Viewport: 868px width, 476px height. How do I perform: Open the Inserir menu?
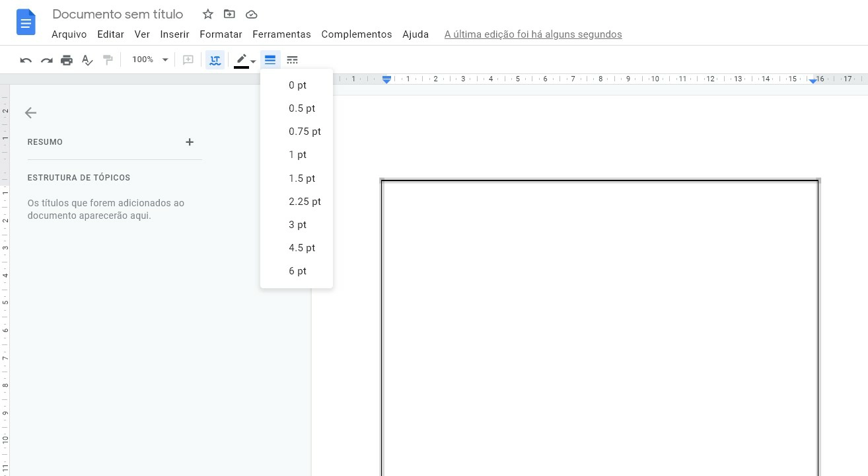(174, 34)
